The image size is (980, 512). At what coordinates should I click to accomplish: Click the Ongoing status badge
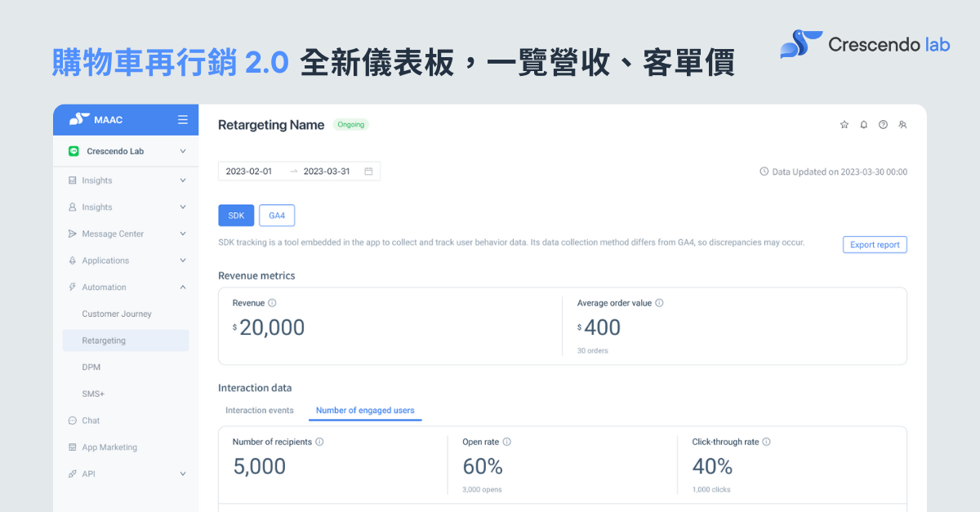pyautogui.click(x=352, y=125)
